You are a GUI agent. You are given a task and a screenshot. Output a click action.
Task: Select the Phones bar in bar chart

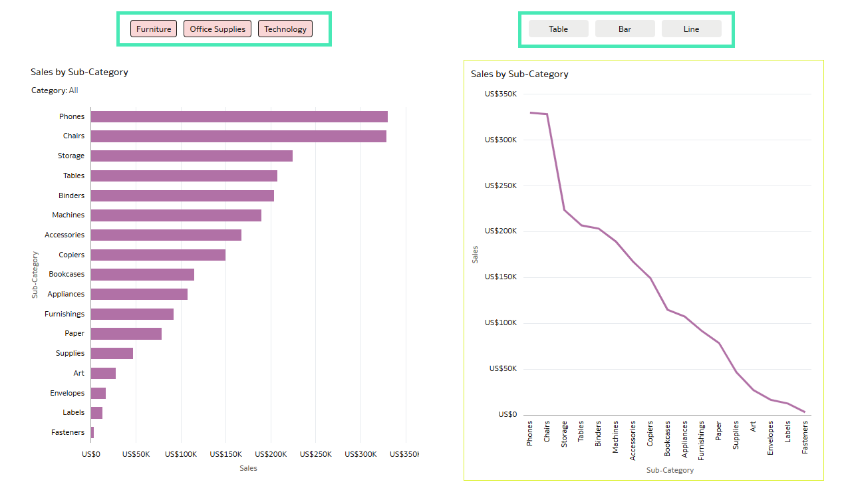(x=239, y=117)
